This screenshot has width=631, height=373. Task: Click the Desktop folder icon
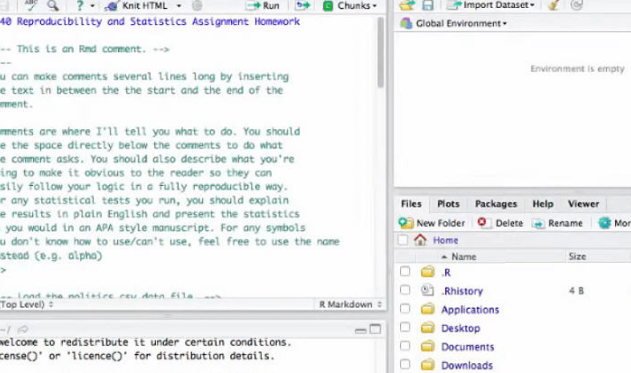[x=427, y=328]
